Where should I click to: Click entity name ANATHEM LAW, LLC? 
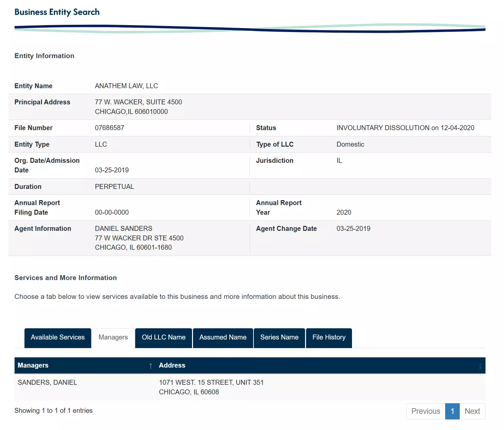pyautogui.click(x=126, y=86)
